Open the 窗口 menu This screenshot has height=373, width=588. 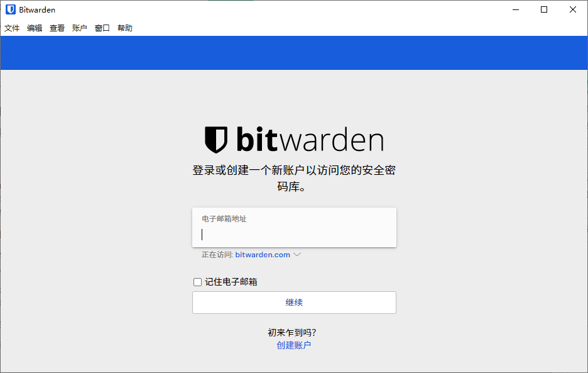pyautogui.click(x=102, y=28)
